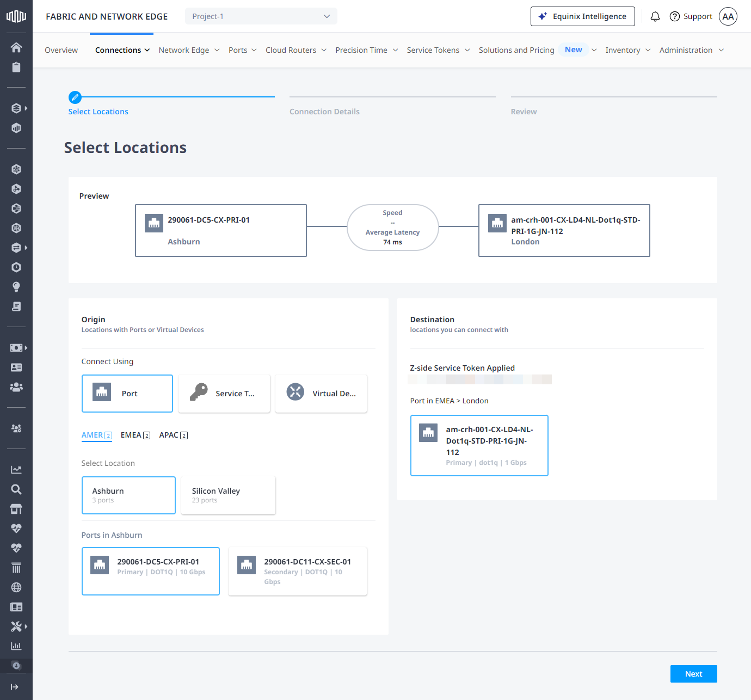Expand the Service Tokens menu
Screen dimensions: 751x700
pyautogui.click(x=439, y=50)
